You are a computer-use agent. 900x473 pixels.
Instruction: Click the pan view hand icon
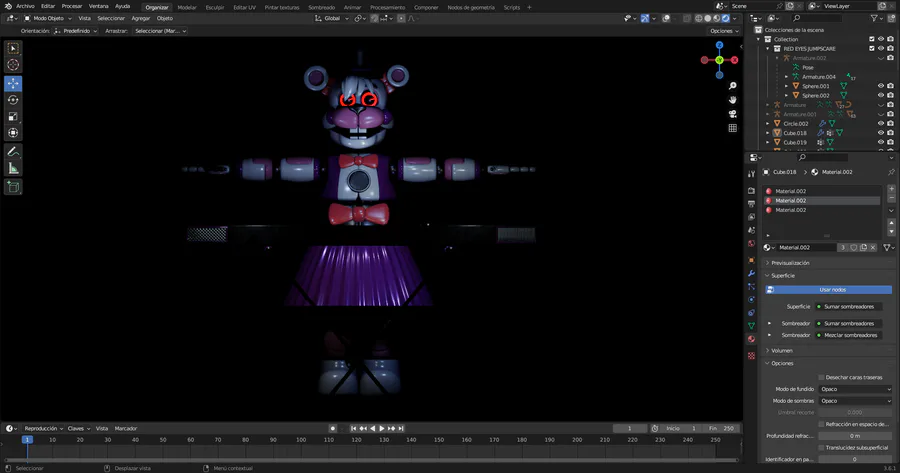[732, 99]
